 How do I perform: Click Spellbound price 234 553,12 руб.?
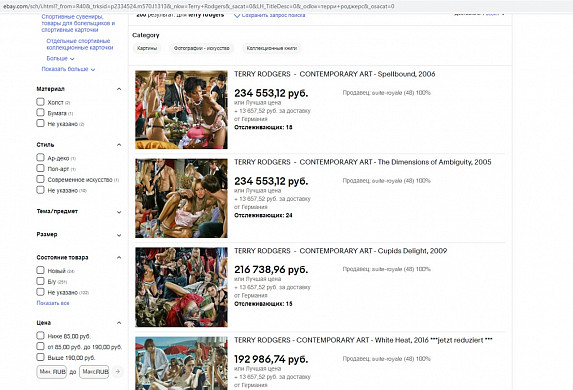[271, 93]
